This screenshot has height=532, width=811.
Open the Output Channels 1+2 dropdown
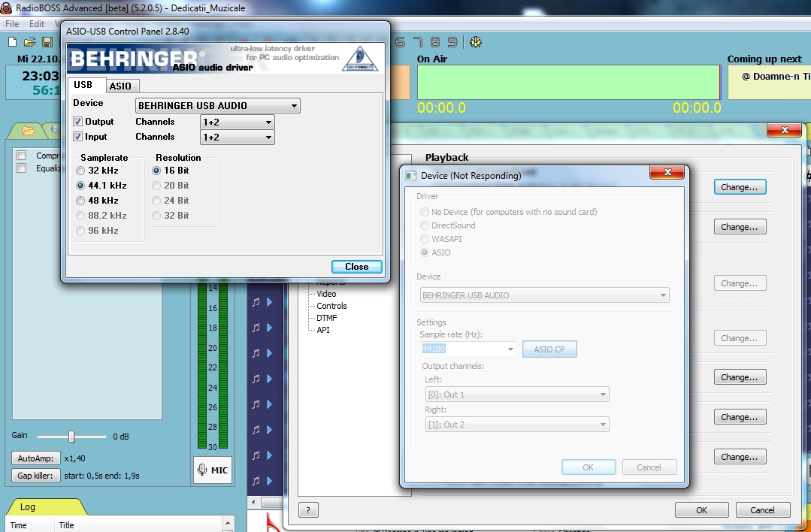click(x=238, y=122)
